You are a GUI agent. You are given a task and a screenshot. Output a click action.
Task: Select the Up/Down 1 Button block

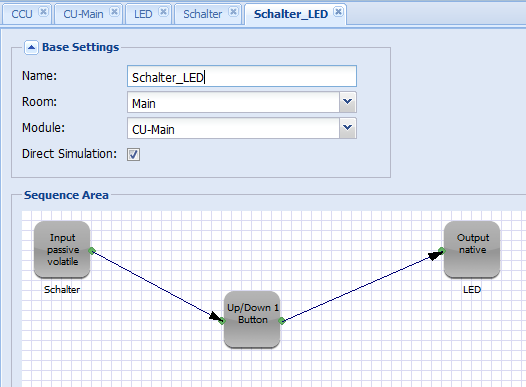pyautogui.click(x=252, y=320)
